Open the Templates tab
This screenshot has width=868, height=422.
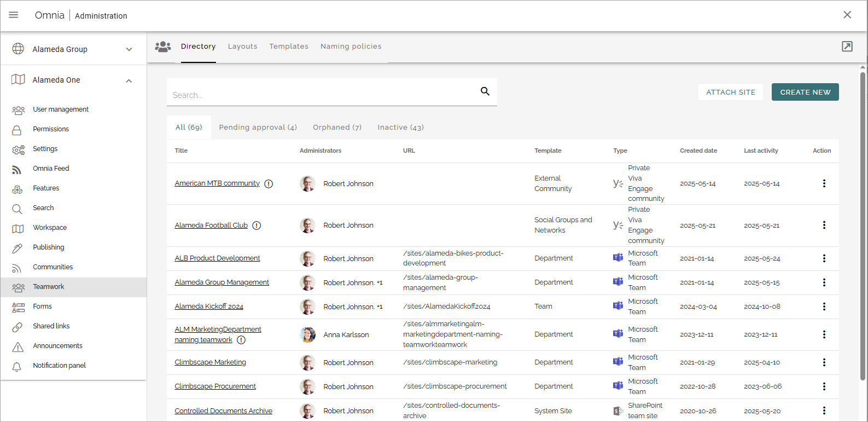coord(289,47)
